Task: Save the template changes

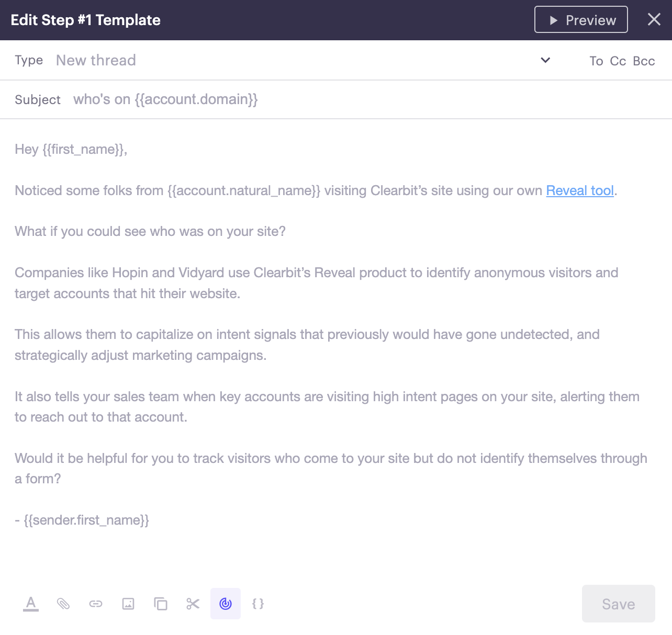Action: tap(619, 604)
